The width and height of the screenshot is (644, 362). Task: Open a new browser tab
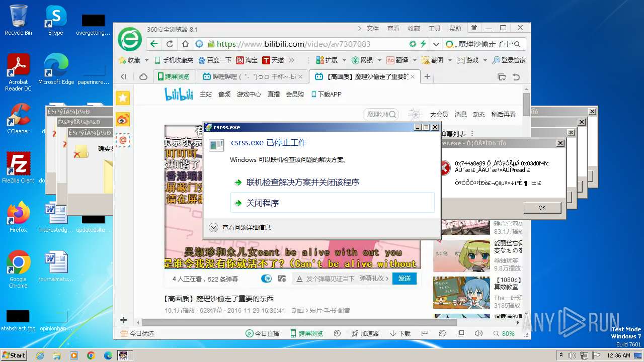click(427, 77)
